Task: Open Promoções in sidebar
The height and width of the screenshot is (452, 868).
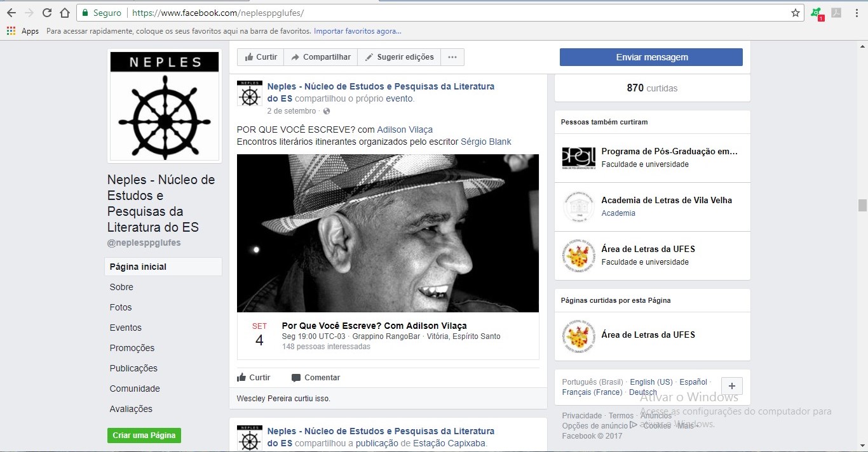Action: click(132, 348)
